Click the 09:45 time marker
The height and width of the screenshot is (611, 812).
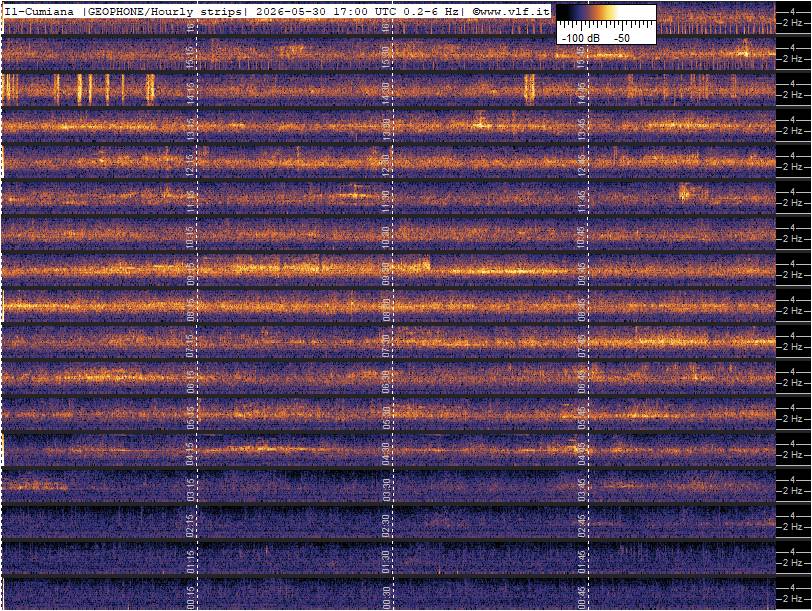click(582, 273)
